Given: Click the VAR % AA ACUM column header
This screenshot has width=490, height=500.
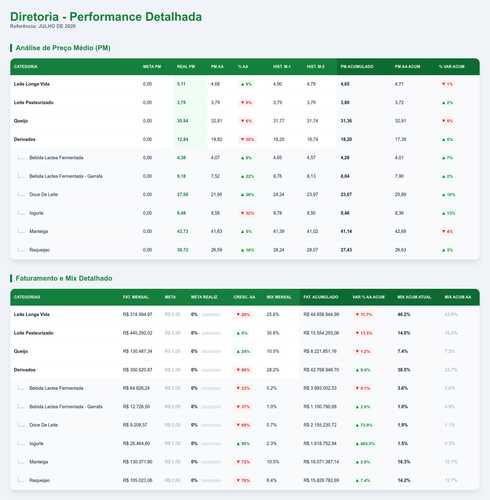Looking at the screenshot, I should click(x=369, y=297).
